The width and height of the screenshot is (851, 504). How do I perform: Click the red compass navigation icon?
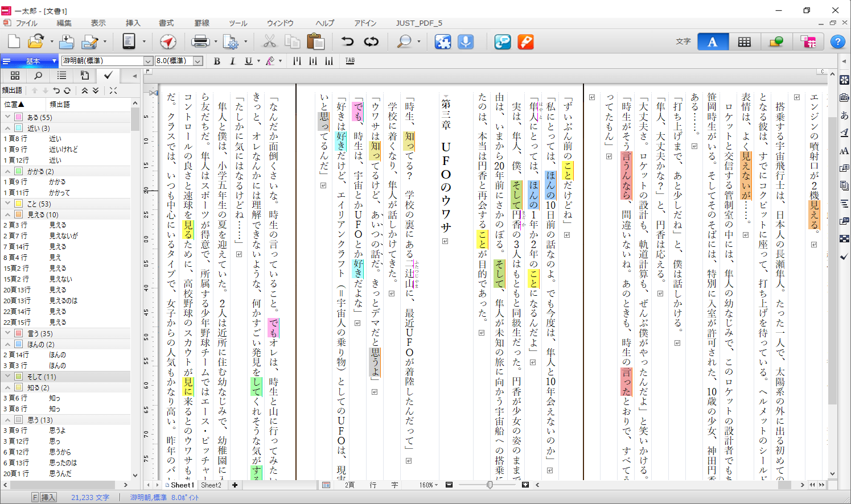click(168, 42)
